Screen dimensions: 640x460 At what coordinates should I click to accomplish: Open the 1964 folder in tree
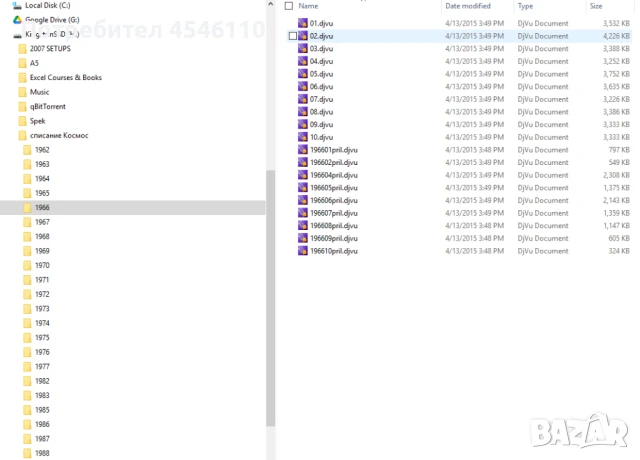[42, 179]
